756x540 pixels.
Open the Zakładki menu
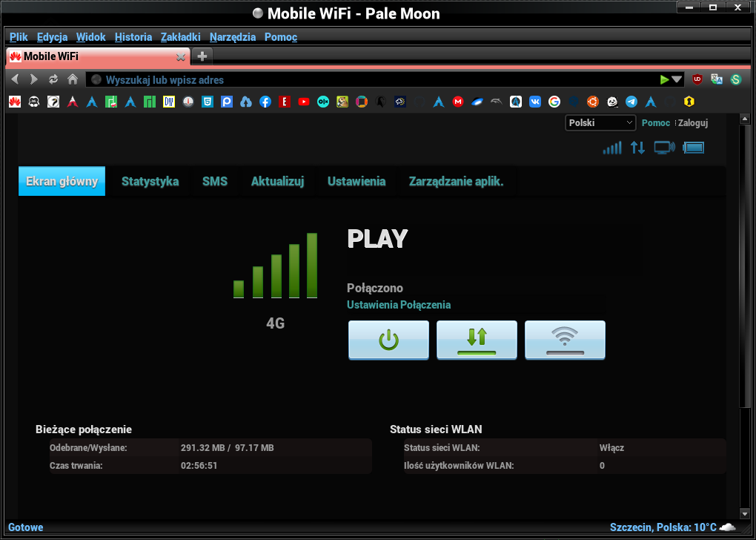coord(180,37)
